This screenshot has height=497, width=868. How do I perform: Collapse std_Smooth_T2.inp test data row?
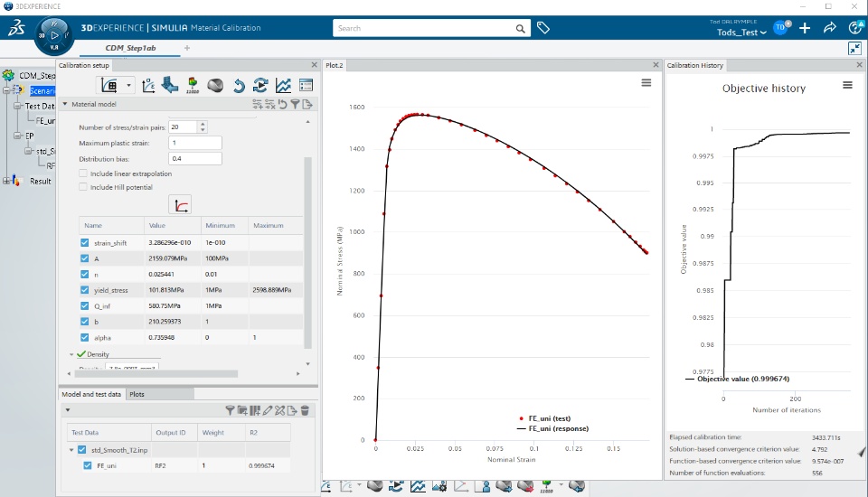click(71, 450)
